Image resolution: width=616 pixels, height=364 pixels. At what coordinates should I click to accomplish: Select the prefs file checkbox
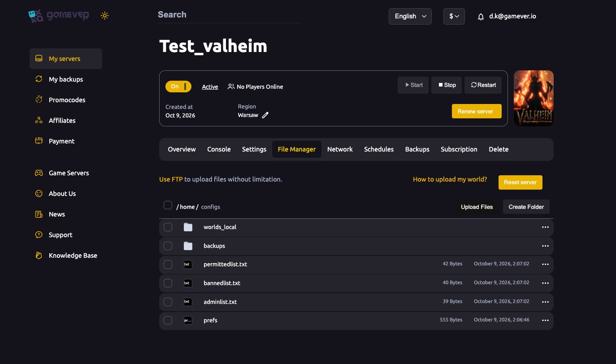[168, 321]
